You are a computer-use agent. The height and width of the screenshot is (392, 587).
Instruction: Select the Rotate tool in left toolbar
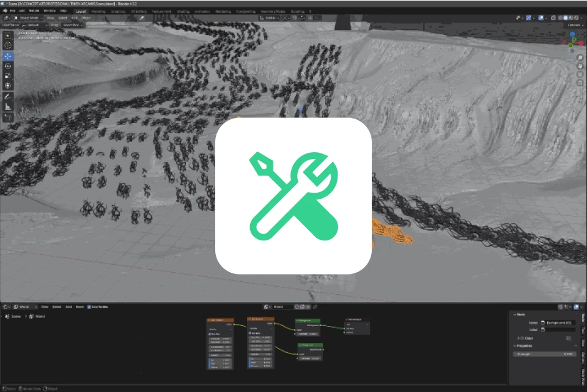8,66
